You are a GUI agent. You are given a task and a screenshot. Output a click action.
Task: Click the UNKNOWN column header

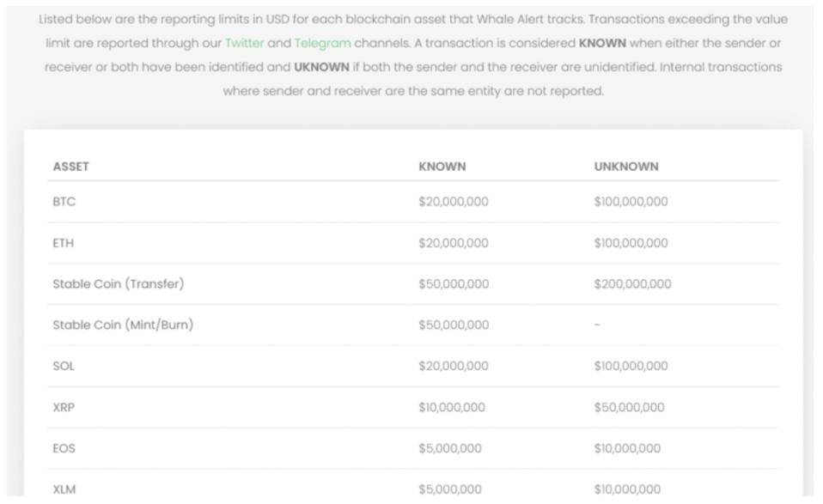click(x=626, y=167)
